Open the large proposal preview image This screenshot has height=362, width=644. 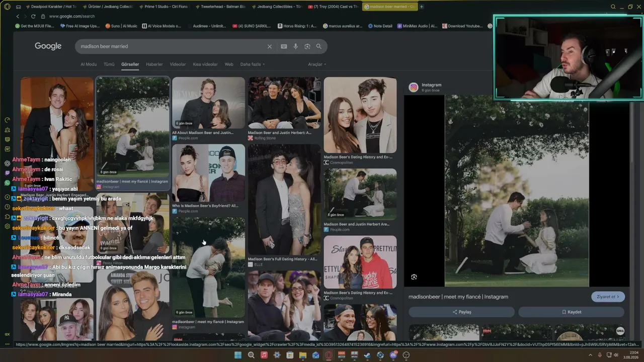tap(517, 191)
